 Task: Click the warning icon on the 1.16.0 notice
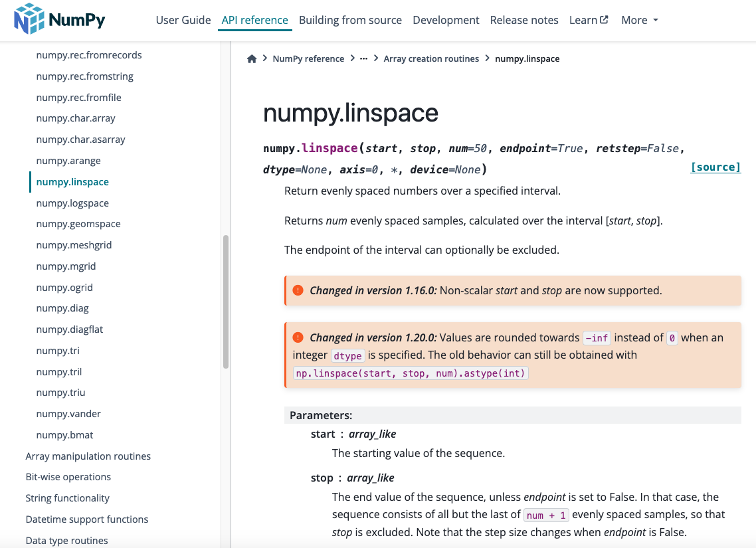pos(298,290)
